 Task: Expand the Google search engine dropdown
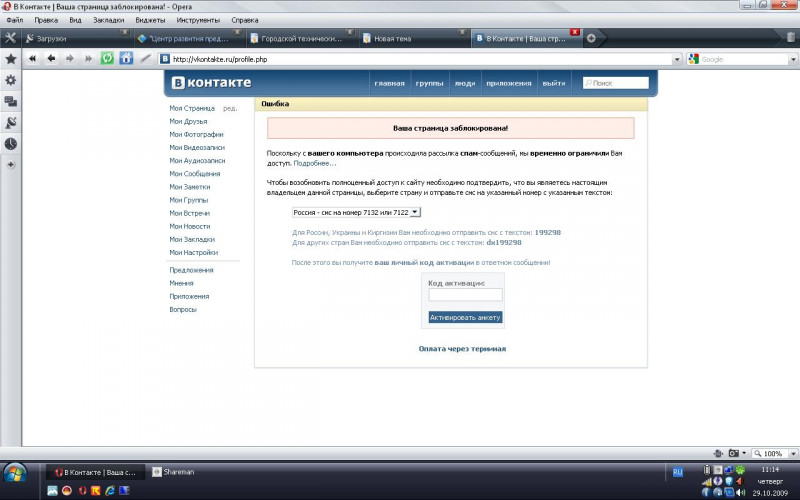point(793,59)
